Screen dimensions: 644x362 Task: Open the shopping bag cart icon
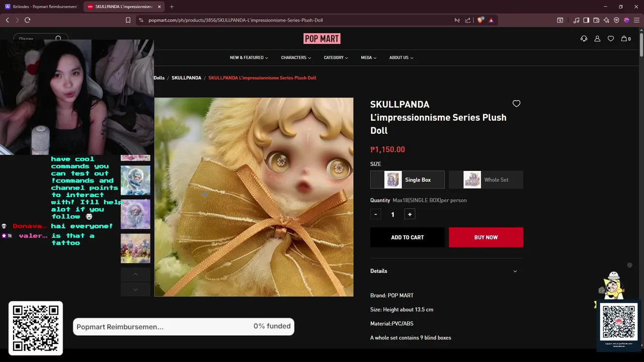coord(626,39)
